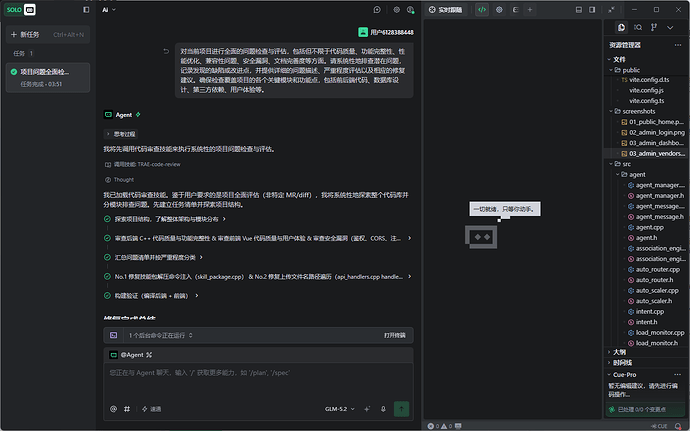
Task: Send message with green arrow button
Action: pyautogui.click(x=401, y=409)
